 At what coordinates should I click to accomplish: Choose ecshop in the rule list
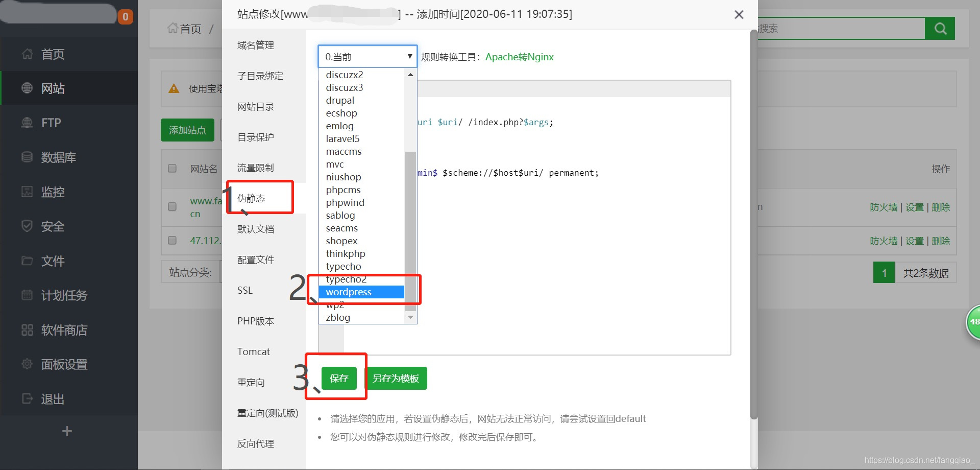(341, 113)
